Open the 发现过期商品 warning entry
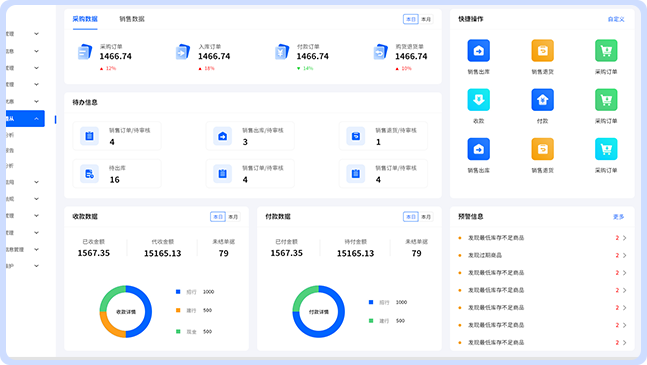 (x=485, y=255)
